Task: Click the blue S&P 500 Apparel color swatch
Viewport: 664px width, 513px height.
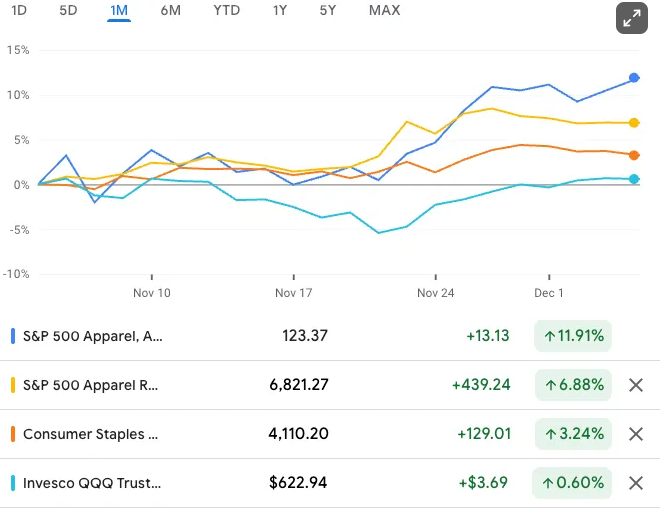Action: (x=12, y=336)
